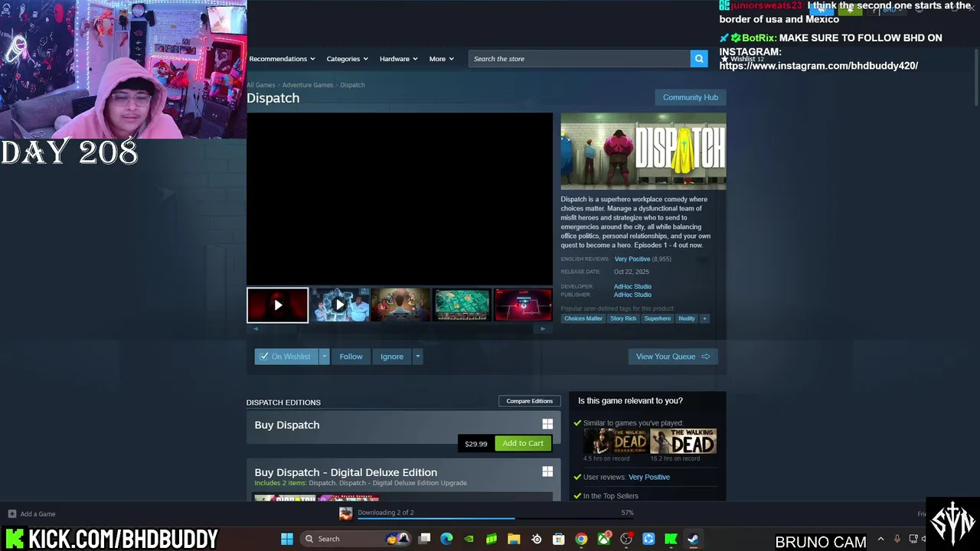
Task: Click the left arrow under media thumbnails
Action: pos(256,329)
